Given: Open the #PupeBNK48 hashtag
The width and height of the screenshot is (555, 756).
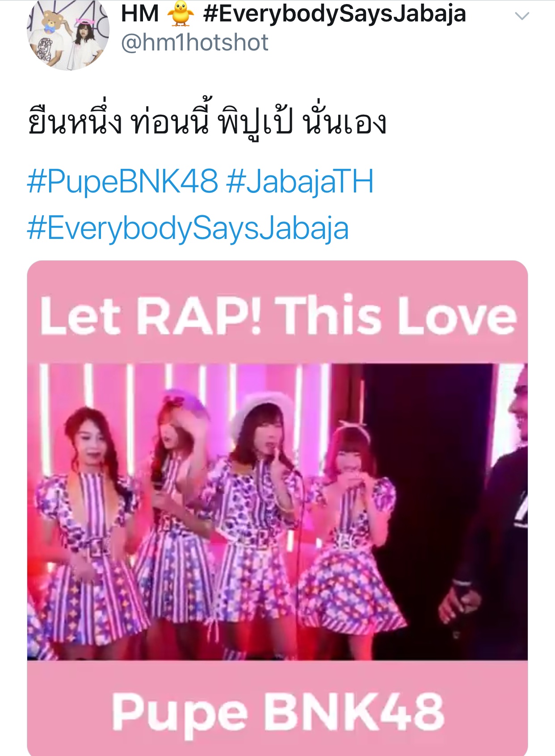Looking at the screenshot, I should click(123, 182).
